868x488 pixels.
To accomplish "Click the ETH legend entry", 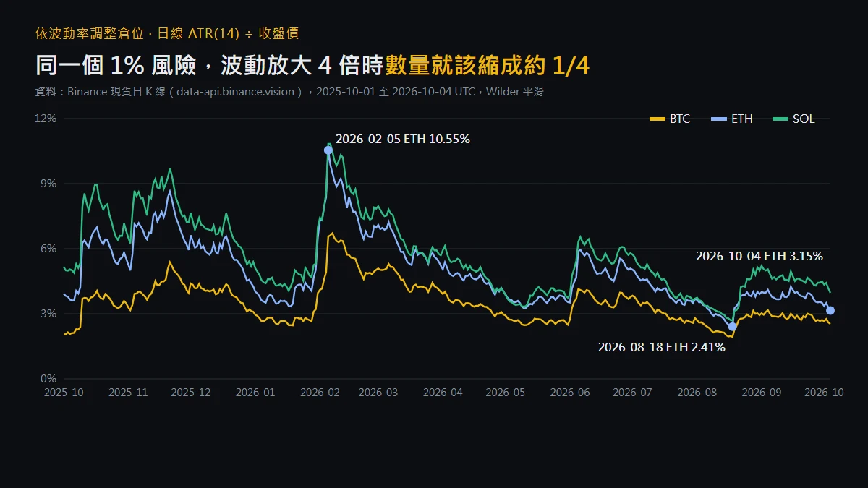I will (732, 119).
